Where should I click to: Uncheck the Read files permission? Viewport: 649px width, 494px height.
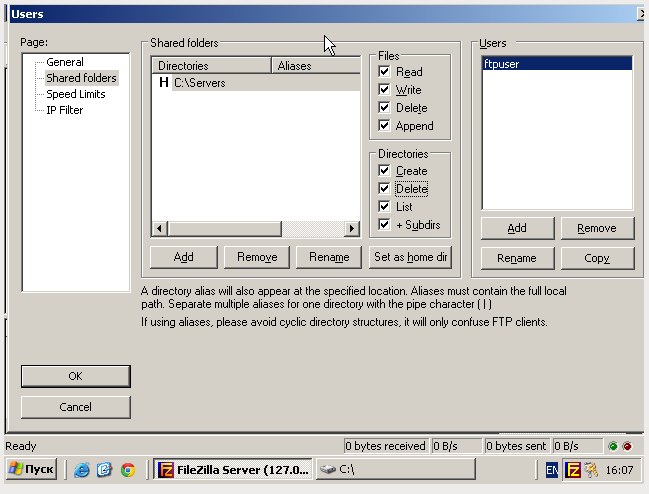(x=384, y=72)
